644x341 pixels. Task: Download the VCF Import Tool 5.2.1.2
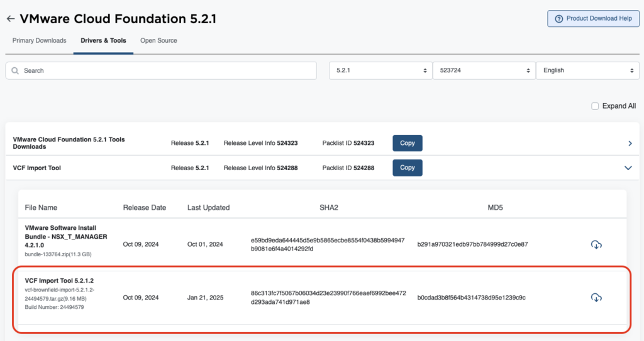coord(596,297)
